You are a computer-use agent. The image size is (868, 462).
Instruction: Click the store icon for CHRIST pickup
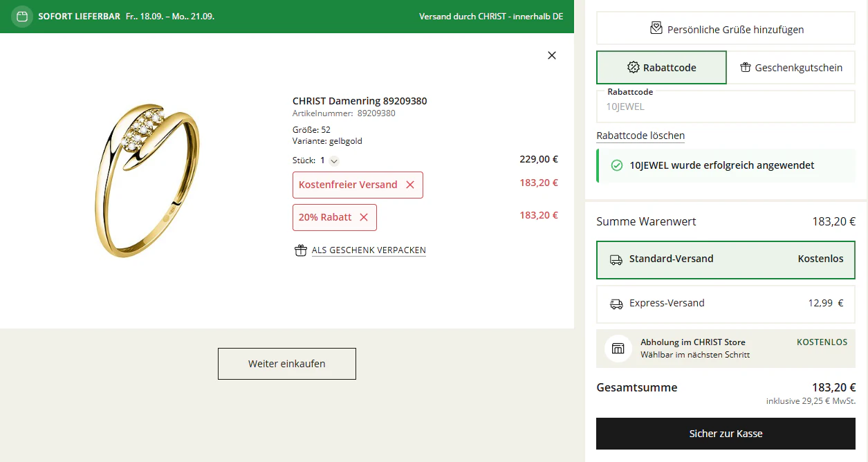point(618,348)
